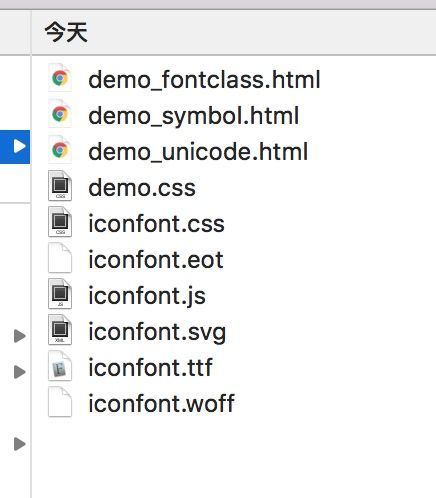This screenshot has height=498, width=436.
Task: Select the XML icon beside iconfont.svg
Action: [x=60, y=330]
